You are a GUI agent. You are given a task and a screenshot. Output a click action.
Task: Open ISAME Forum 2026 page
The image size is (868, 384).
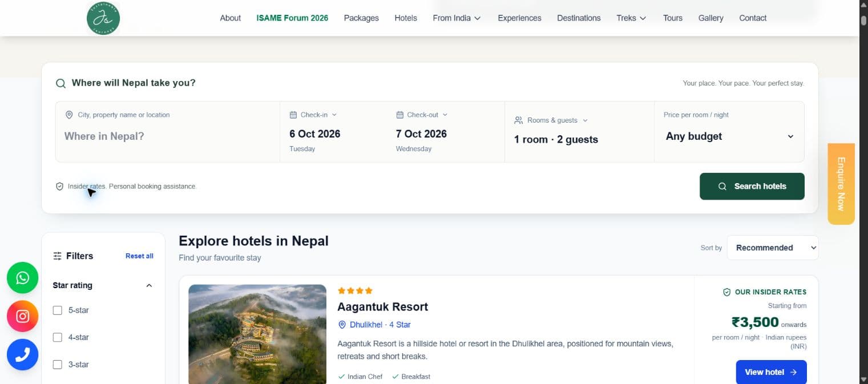point(292,18)
